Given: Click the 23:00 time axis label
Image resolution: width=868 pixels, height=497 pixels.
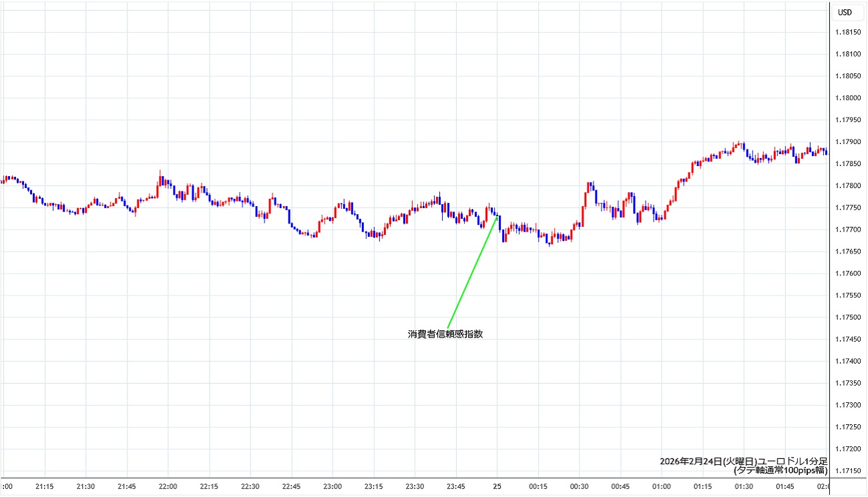Looking at the screenshot, I should click(x=333, y=486).
